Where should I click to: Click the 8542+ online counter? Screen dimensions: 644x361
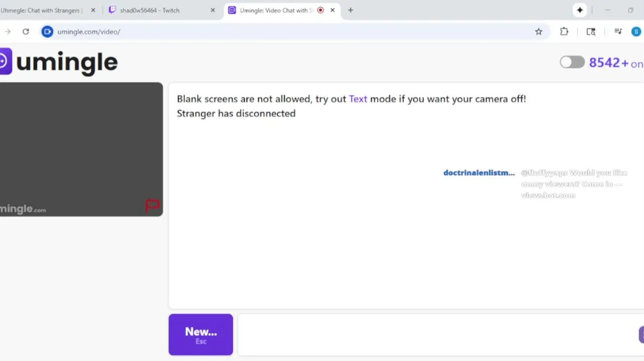616,63
